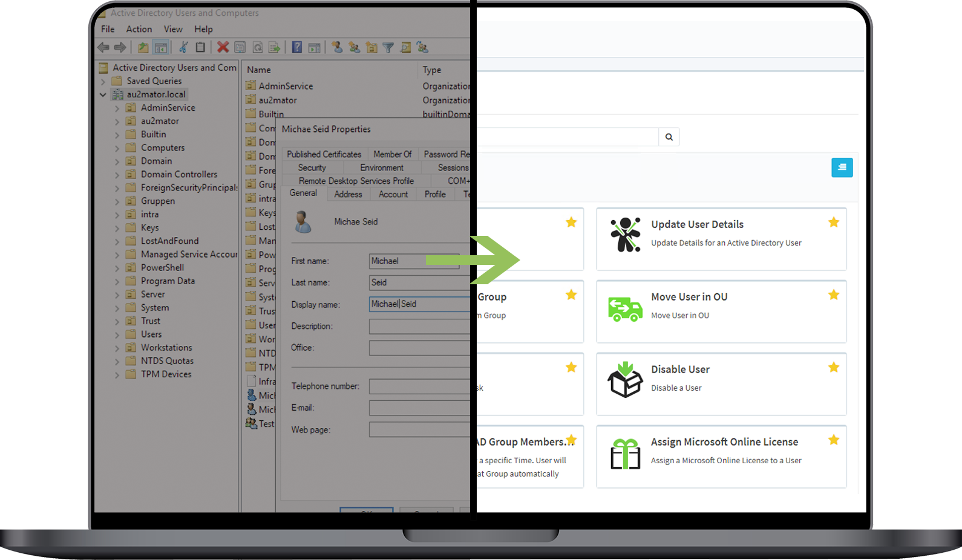Toggle favorite star on Disable User card
Image resolution: width=962 pixels, height=560 pixels.
833,368
